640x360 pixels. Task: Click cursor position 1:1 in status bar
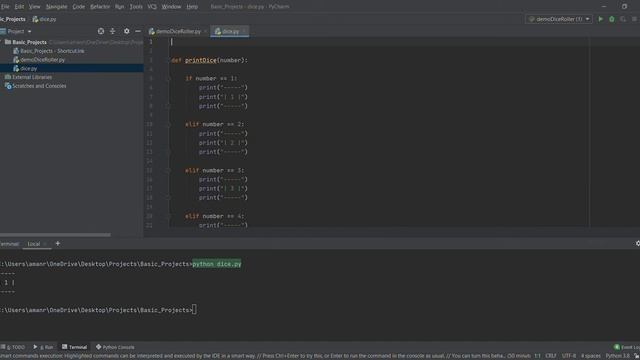[537, 356]
